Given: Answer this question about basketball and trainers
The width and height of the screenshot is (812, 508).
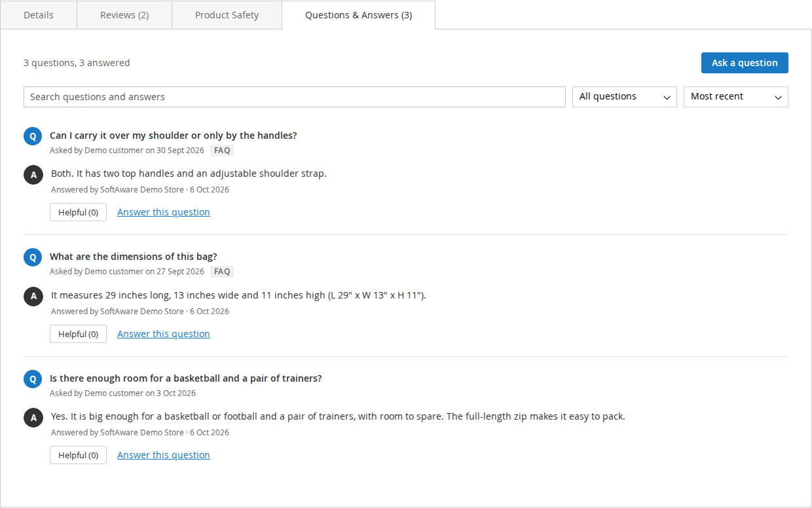Looking at the screenshot, I should pyautogui.click(x=164, y=455).
